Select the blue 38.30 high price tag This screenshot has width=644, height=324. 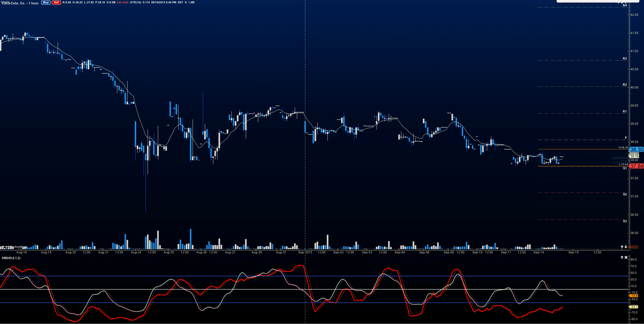point(637,150)
